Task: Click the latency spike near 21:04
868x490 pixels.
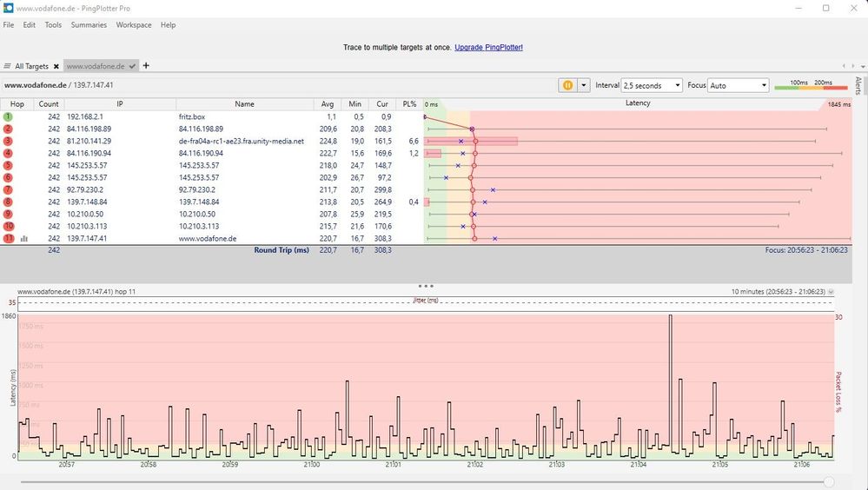Action: point(671,382)
